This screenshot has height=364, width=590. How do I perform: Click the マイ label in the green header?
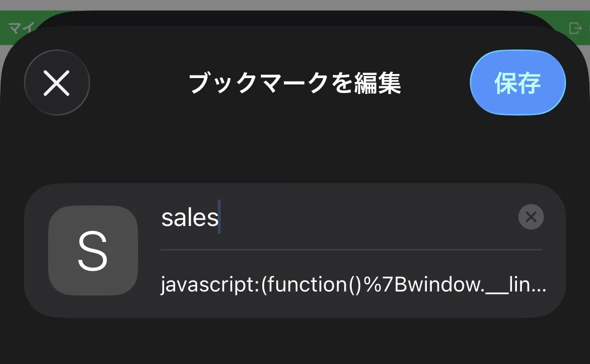click(x=22, y=28)
